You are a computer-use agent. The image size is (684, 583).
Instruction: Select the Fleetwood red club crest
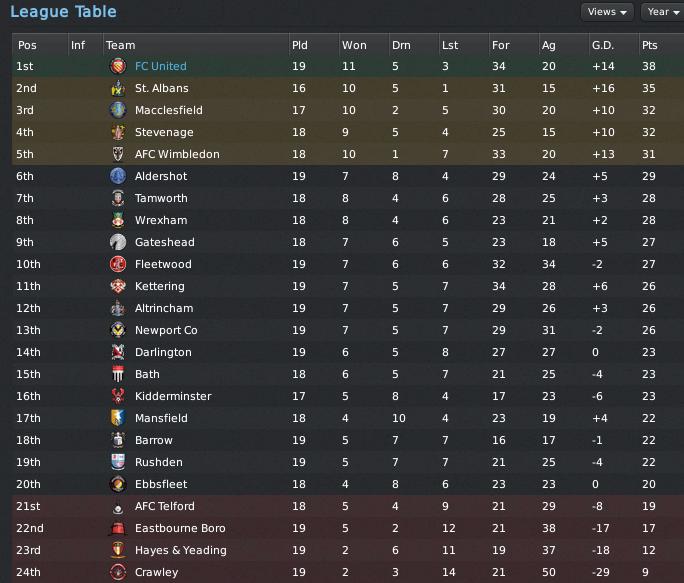click(118, 264)
